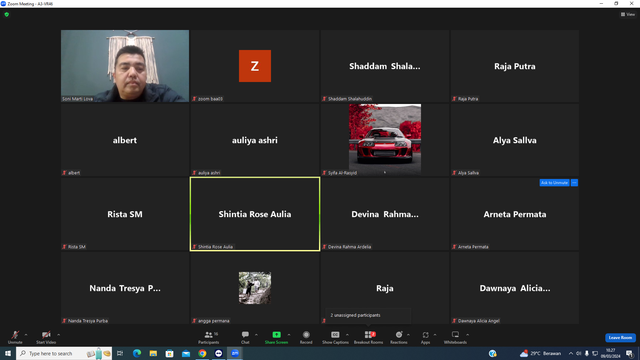Open the Reactions menu
The width and height of the screenshot is (640, 360).
(x=399, y=337)
